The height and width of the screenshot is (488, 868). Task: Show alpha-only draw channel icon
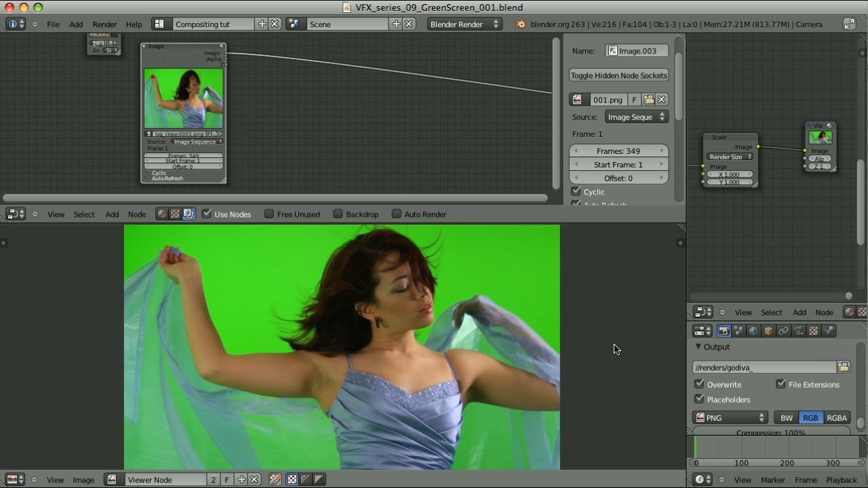coord(319,479)
